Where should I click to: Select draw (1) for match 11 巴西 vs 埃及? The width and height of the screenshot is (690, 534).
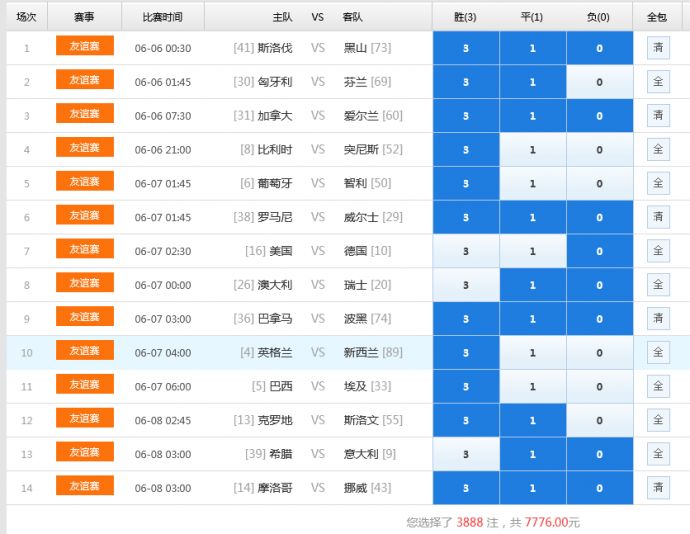pos(532,387)
